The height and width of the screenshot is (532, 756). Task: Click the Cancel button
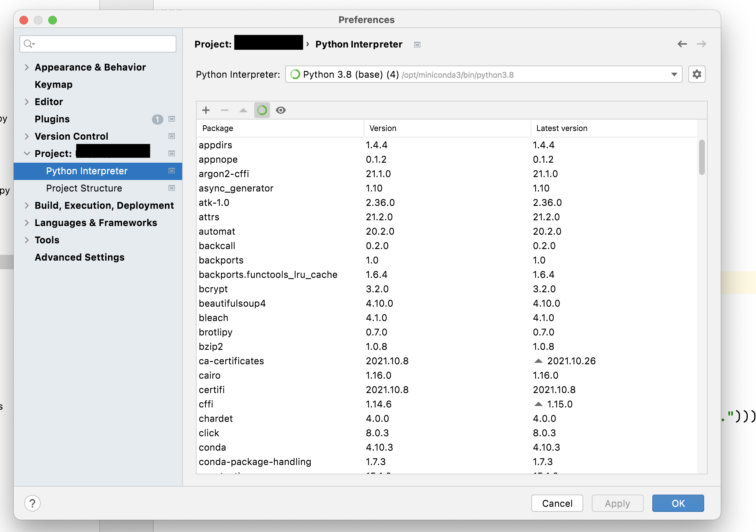557,503
